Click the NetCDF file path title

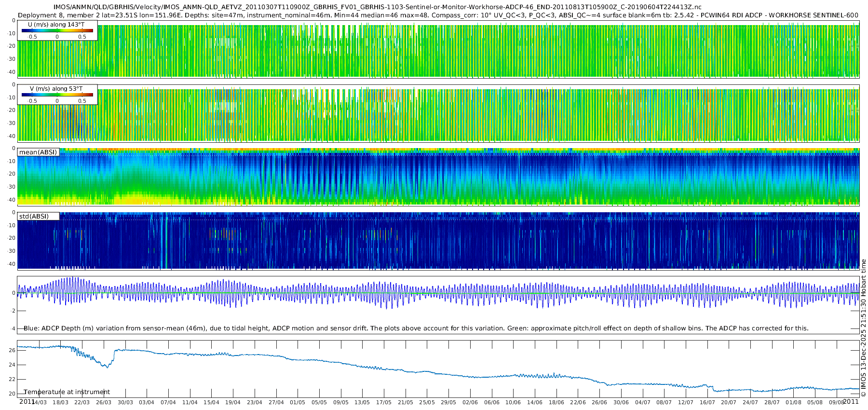pyautogui.click(x=377, y=7)
